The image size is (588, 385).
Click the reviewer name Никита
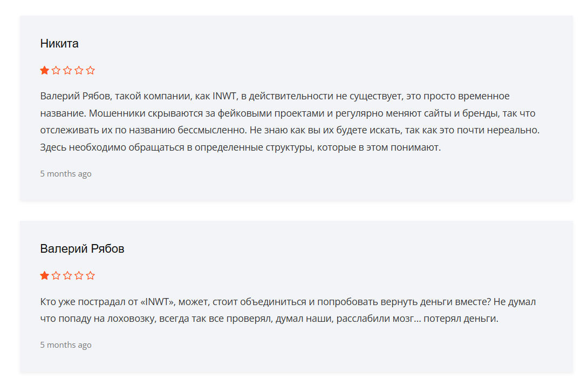59,44
